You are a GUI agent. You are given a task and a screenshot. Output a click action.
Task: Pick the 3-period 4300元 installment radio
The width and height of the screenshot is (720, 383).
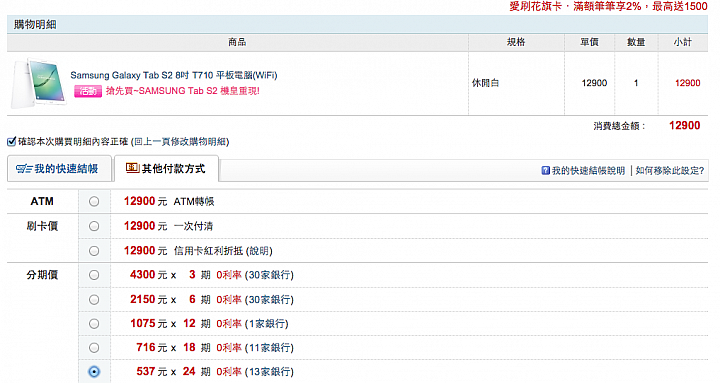coord(94,275)
